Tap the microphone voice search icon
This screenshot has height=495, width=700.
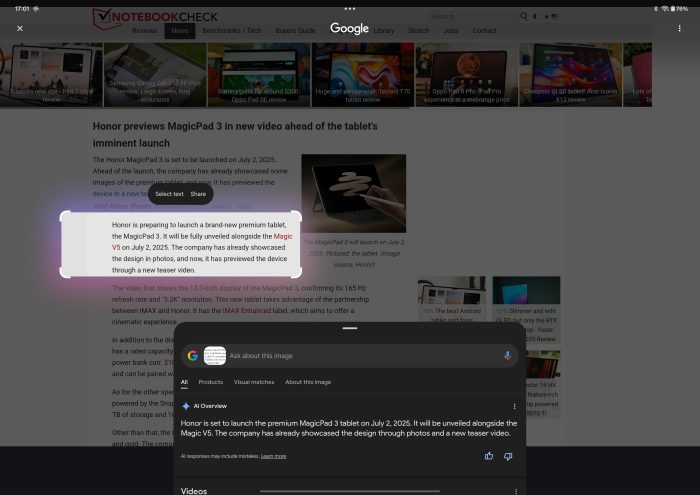[x=507, y=355]
